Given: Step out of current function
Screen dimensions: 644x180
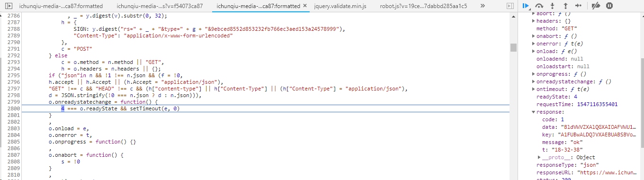Looking at the screenshot, I should [x=565, y=6].
